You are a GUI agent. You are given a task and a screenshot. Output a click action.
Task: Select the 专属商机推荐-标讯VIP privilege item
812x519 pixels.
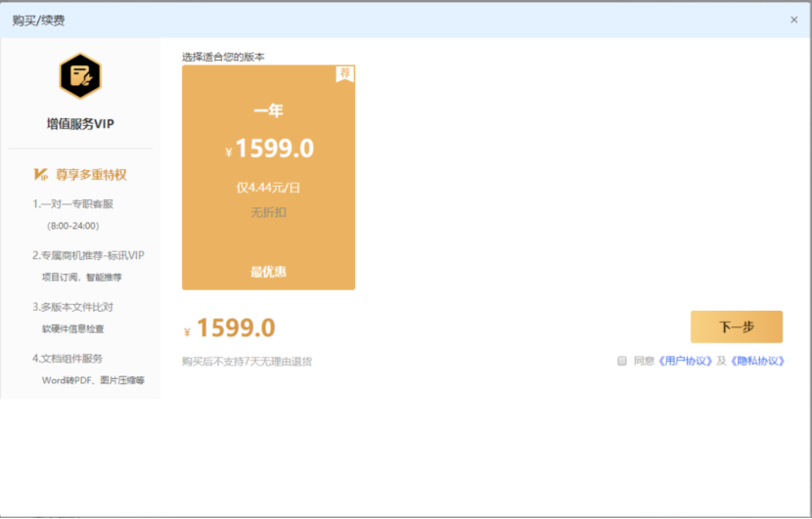coord(88,255)
